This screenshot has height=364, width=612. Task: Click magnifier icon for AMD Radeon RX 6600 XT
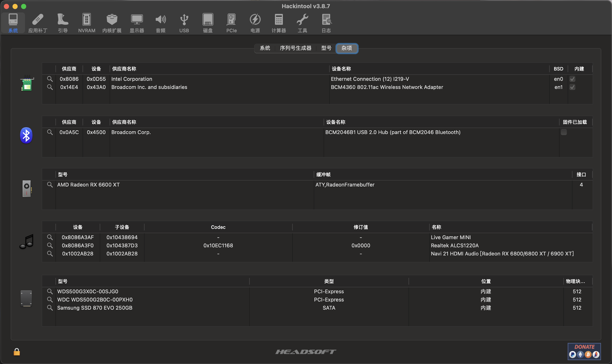50,185
